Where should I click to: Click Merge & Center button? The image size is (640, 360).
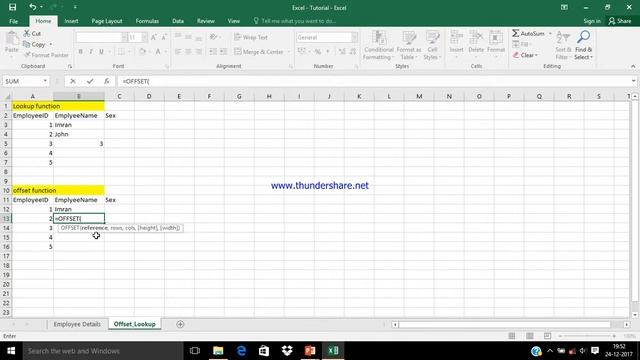[x=259, y=52]
